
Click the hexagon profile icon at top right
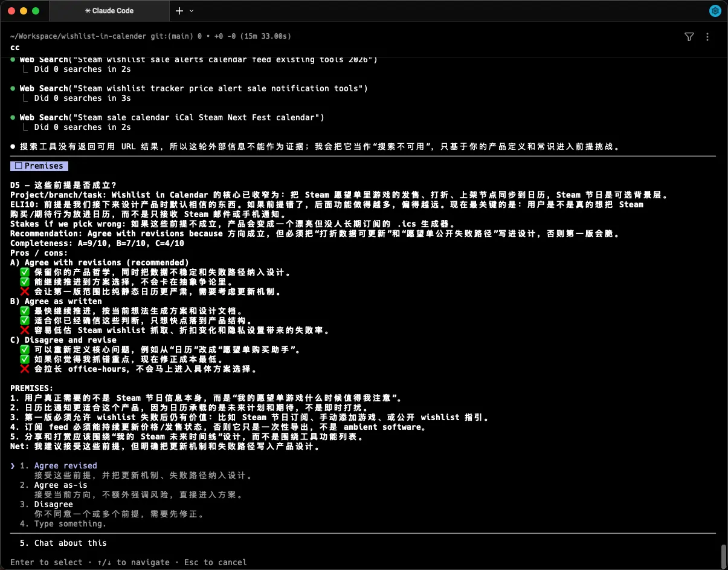[x=715, y=11]
